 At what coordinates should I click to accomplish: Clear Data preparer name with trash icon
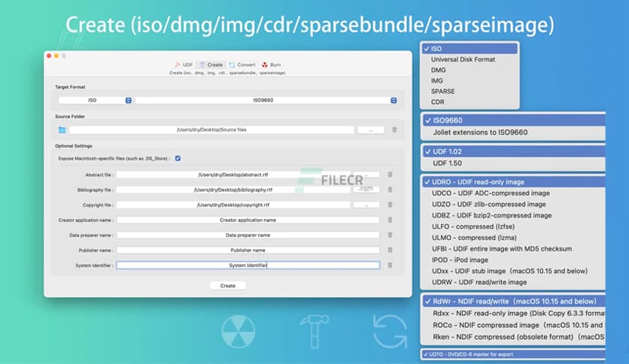390,235
